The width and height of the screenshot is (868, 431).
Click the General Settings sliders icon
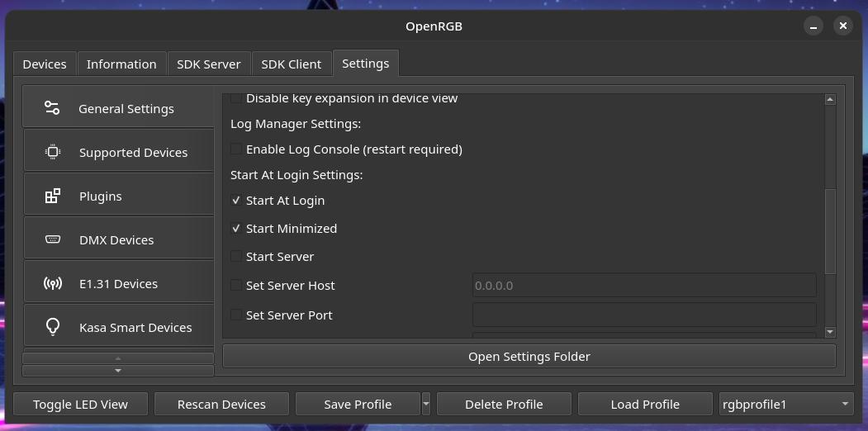52,108
